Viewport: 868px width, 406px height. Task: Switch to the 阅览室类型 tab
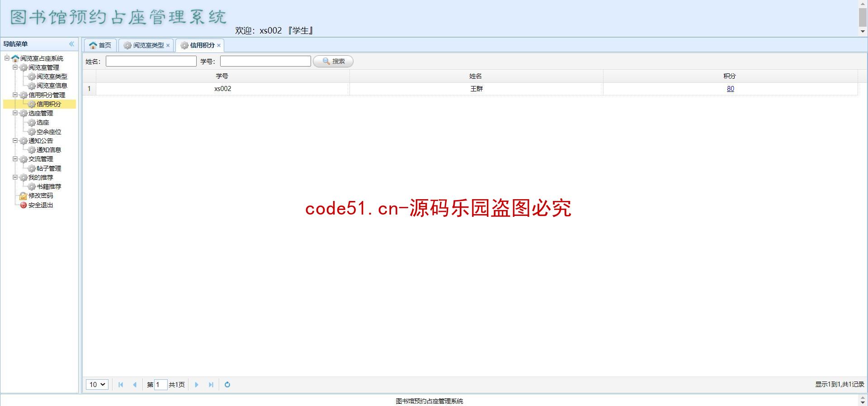click(x=146, y=45)
